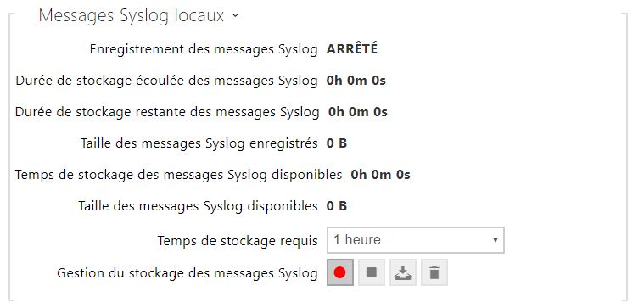Click the Temps de stockage disponibles label
This screenshot has height=308, width=644.
coord(179,175)
